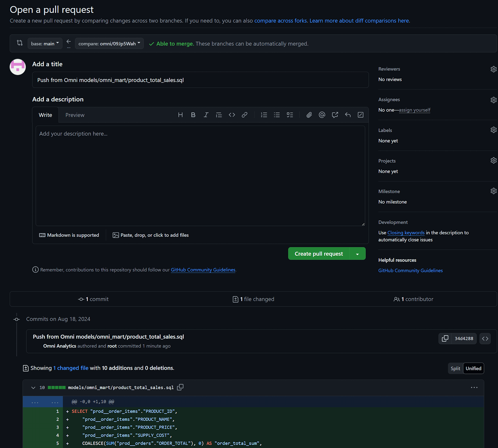The width and height of the screenshot is (498, 448).
Task: Attach files with paperclip icon
Action: 309,115
